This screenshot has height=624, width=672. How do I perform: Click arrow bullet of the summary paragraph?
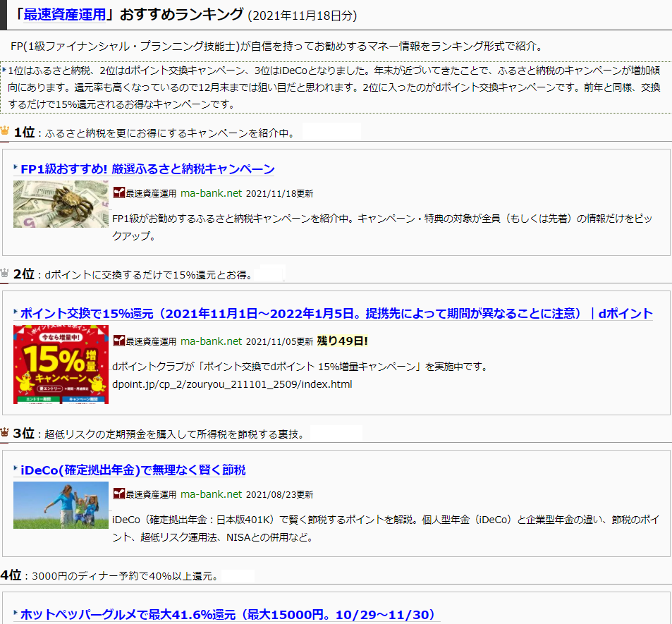(x=4, y=69)
